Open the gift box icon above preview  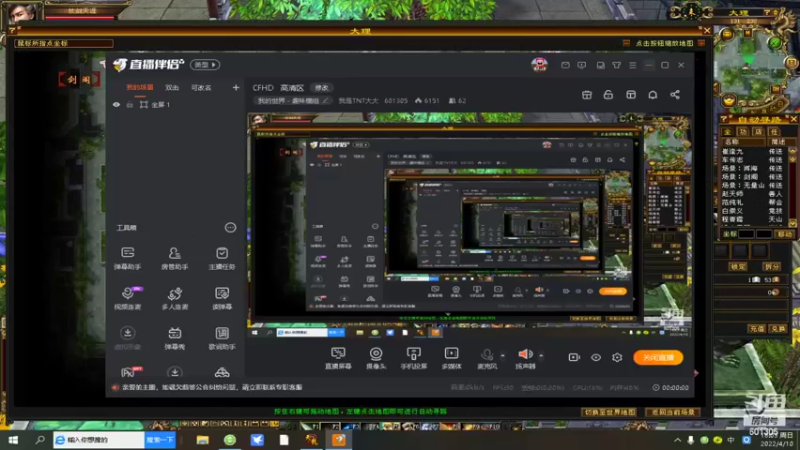tap(587, 95)
